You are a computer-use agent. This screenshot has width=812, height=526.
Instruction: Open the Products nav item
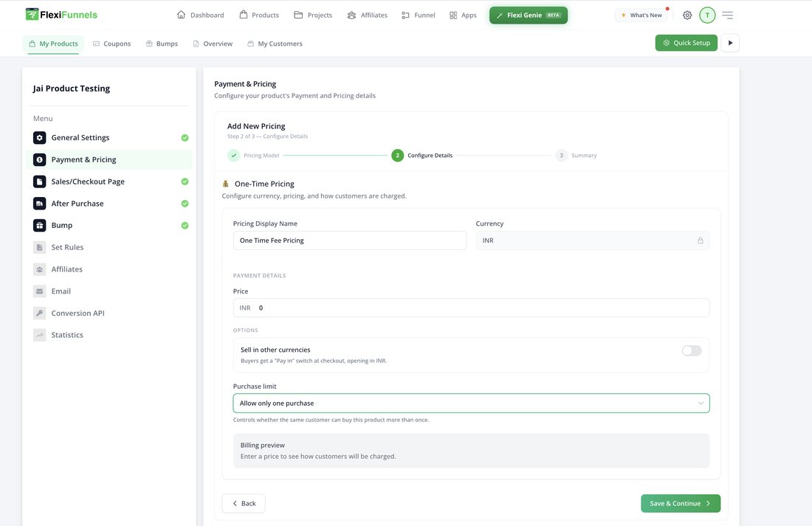(259, 15)
